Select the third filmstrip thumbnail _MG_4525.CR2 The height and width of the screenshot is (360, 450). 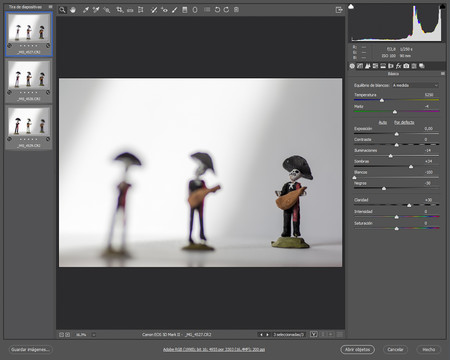pyautogui.click(x=29, y=127)
